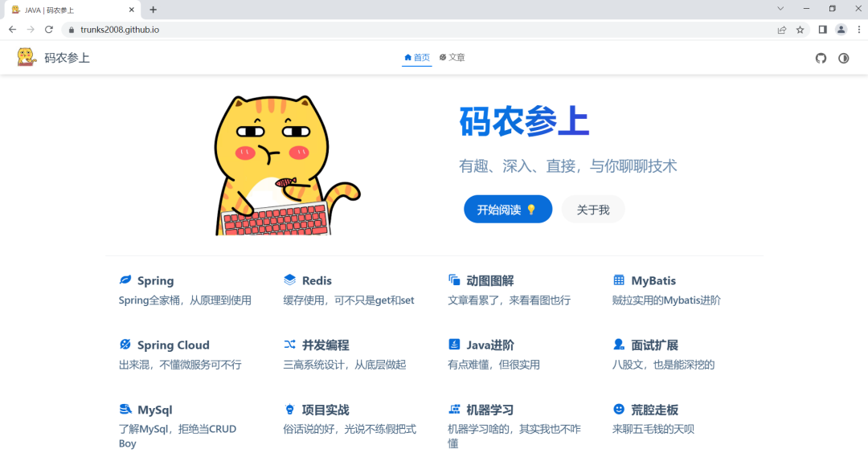Open the 机器学习 feature title
This screenshot has width=868, height=457.
tap(490, 410)
